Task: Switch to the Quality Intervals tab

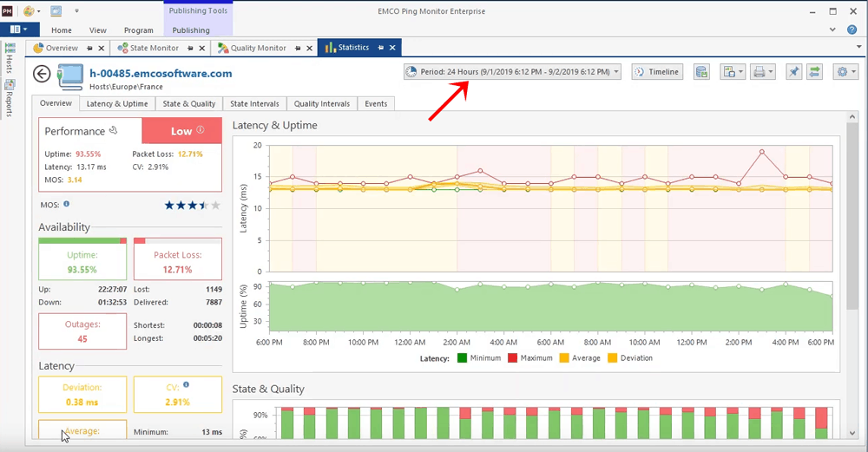Action: 322,103
